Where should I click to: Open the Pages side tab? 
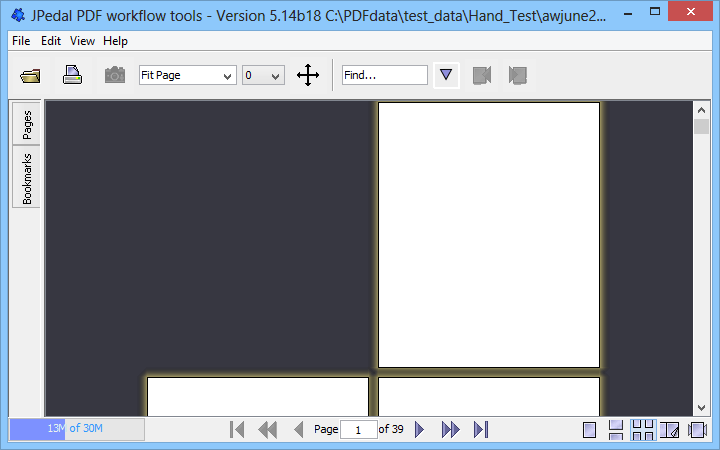pos(27,123)
